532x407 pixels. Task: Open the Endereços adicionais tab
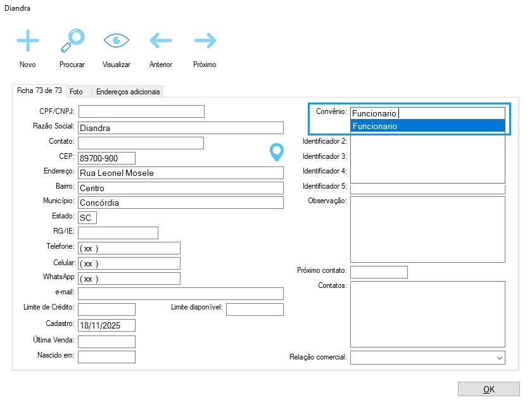tap(128, 92)
